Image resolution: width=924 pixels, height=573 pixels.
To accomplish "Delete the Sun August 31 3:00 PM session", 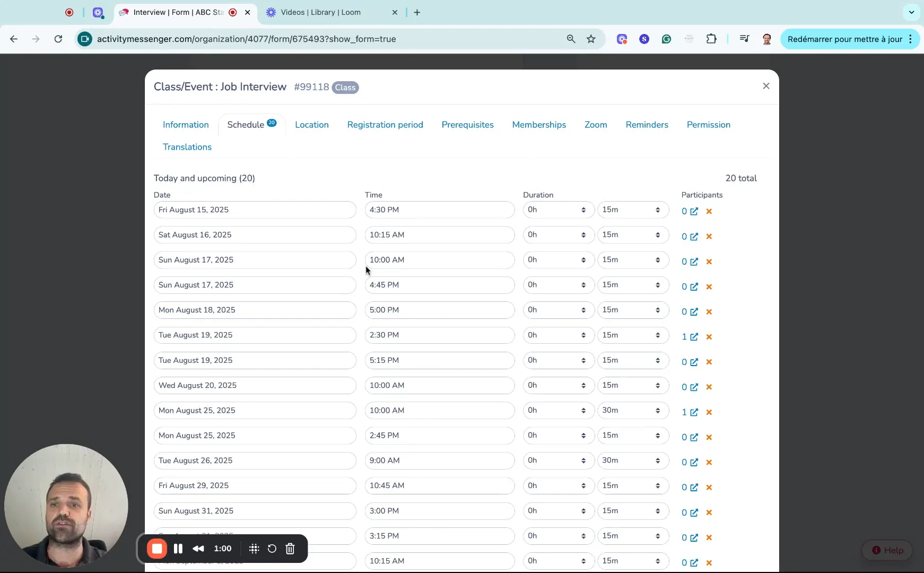I will pyautogui.click(x=709, y=513).
